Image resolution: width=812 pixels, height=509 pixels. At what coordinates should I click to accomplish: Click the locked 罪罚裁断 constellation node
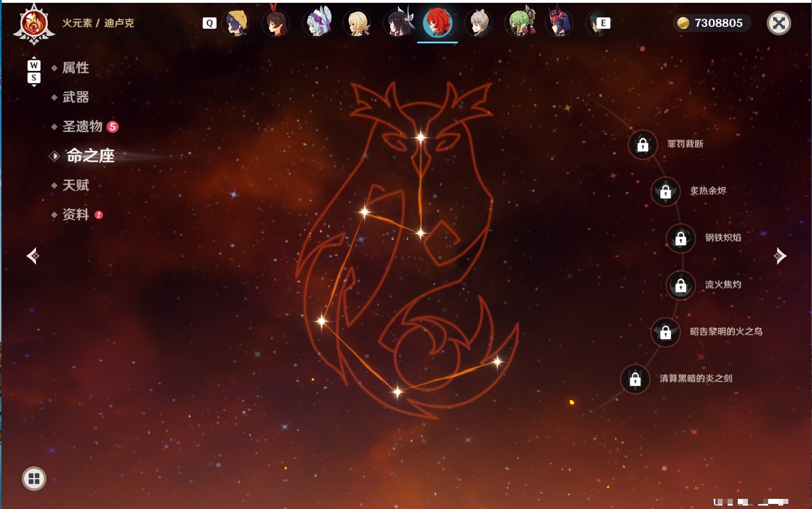643,145
